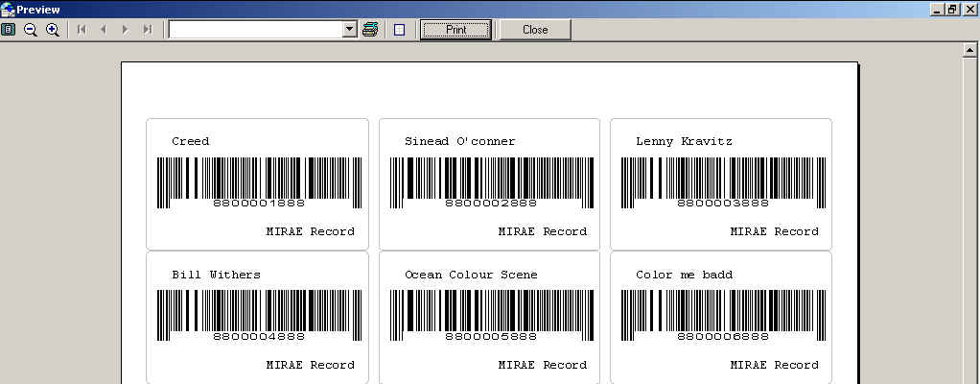The width and height of the screenshot is (980, 384).
Task: Click barcode number 8800003888
Action: 723,204
